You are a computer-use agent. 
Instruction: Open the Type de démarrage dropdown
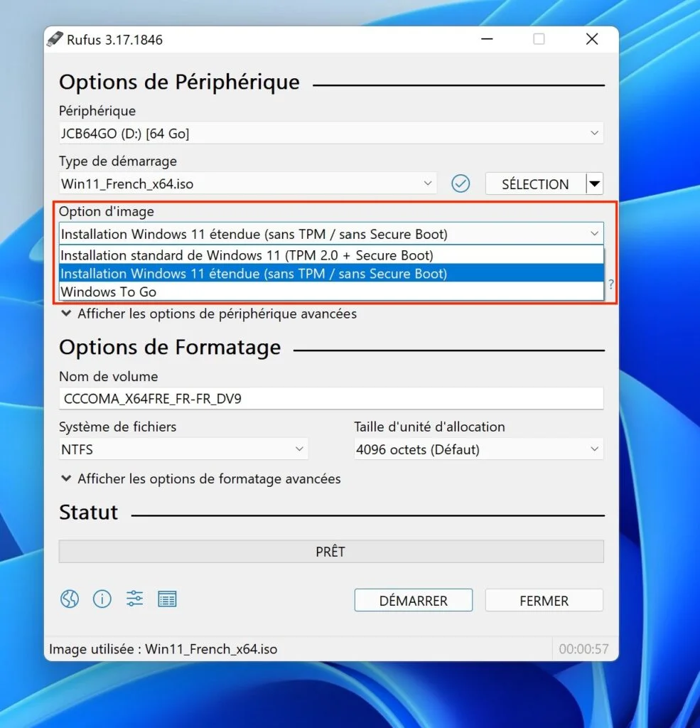point(247,183)
